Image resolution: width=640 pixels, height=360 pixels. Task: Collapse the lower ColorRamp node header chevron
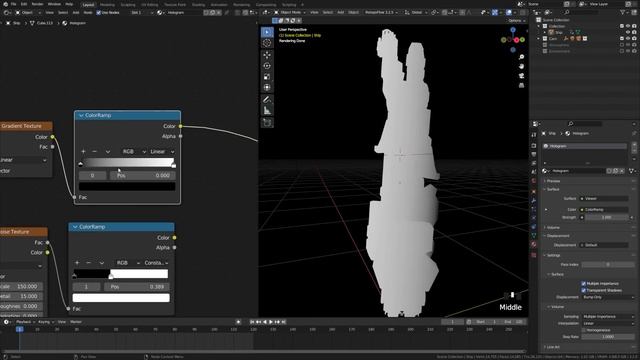[x=75, y=227]
